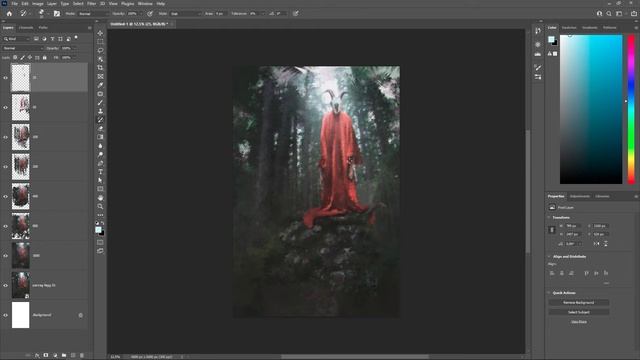Open the Style dropdown in options bar
640x360 pixels.
(186, 13)
